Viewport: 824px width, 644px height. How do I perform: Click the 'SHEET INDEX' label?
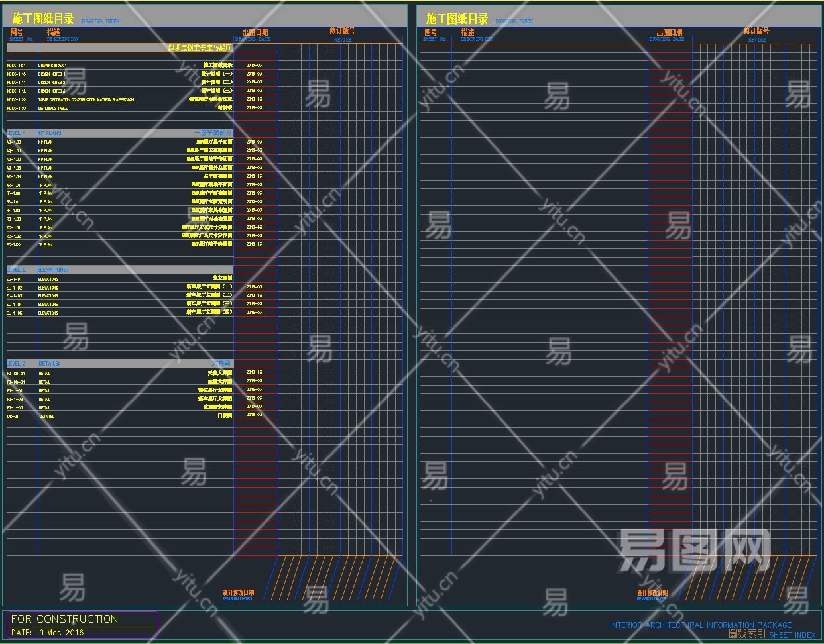click(x=793, y=635)
